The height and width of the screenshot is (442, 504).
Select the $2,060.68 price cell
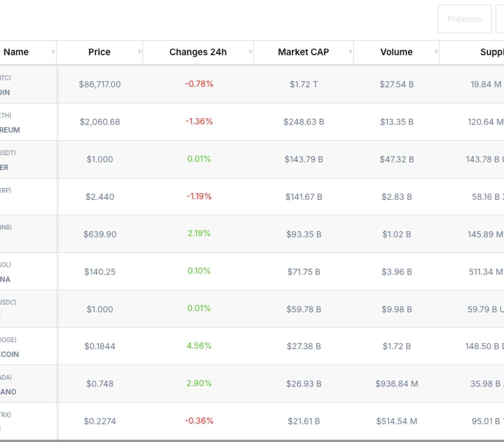[x=100, y=122]
